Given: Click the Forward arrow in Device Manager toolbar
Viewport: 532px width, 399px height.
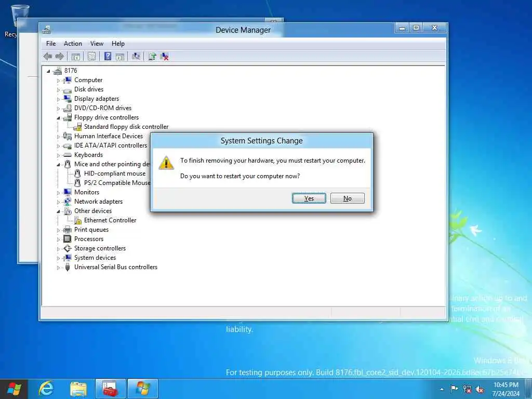Looking at the screenshot, I should coord(59,57).
